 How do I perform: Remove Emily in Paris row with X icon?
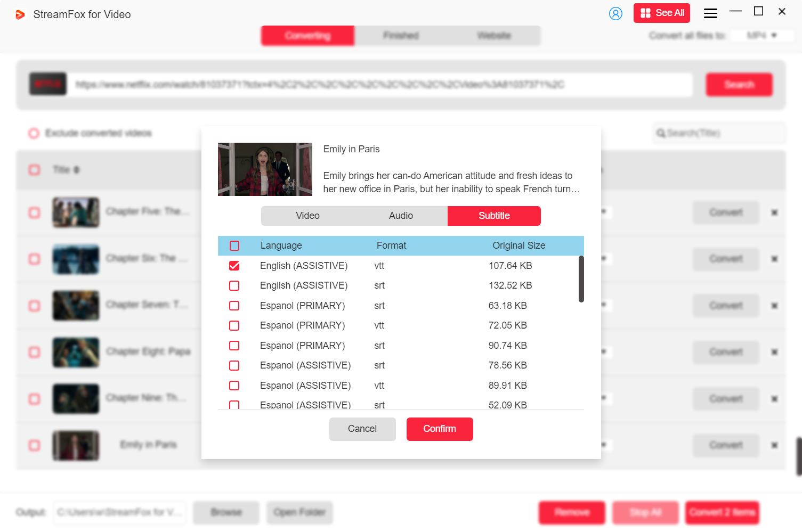pyautogui.click(x=774, y=445)
